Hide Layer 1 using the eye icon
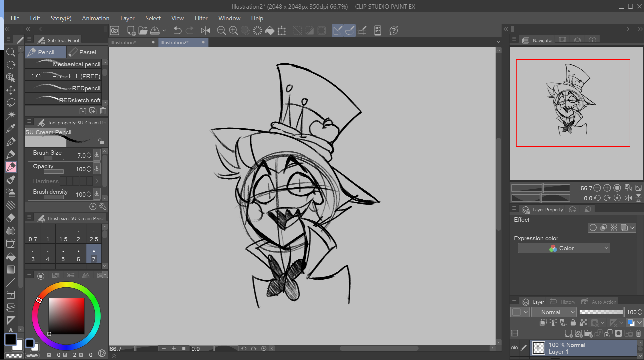644x360 pixels. (514, 348)
